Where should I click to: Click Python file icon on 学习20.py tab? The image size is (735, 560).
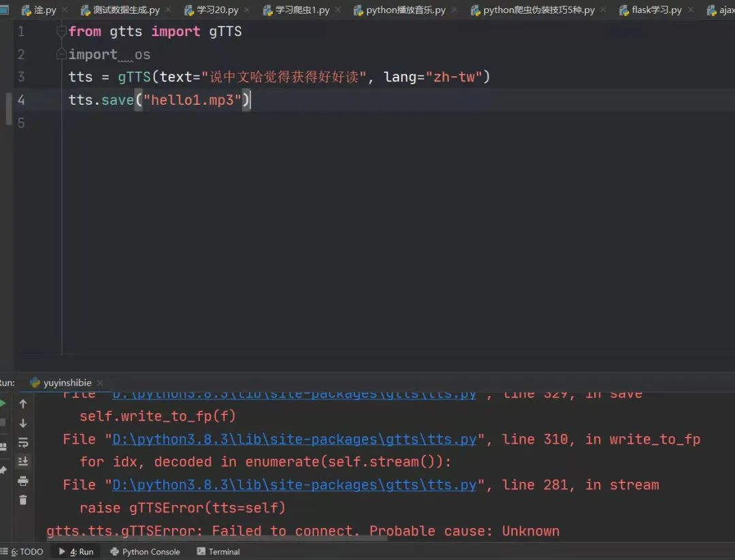pos(189,10)
